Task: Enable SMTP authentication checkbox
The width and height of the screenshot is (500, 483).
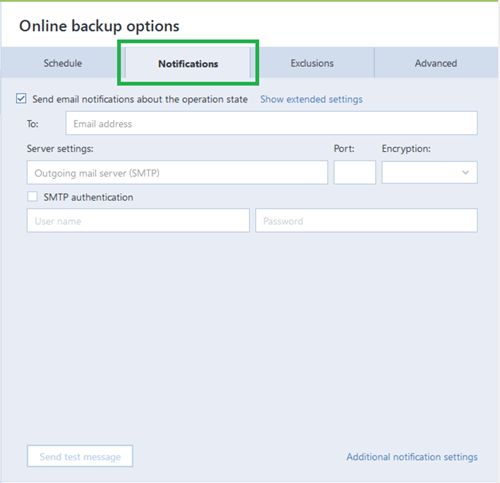Action: click(32, 197)
